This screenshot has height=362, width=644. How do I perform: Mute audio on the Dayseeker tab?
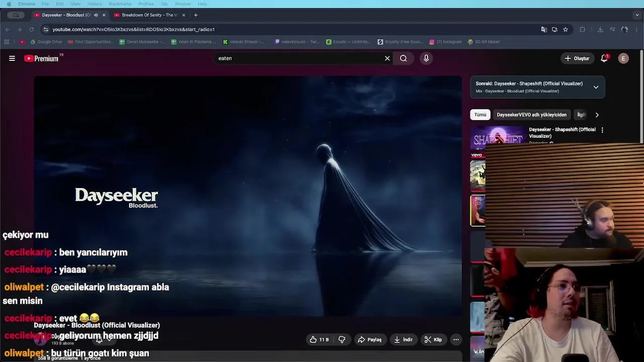(96, 15)
